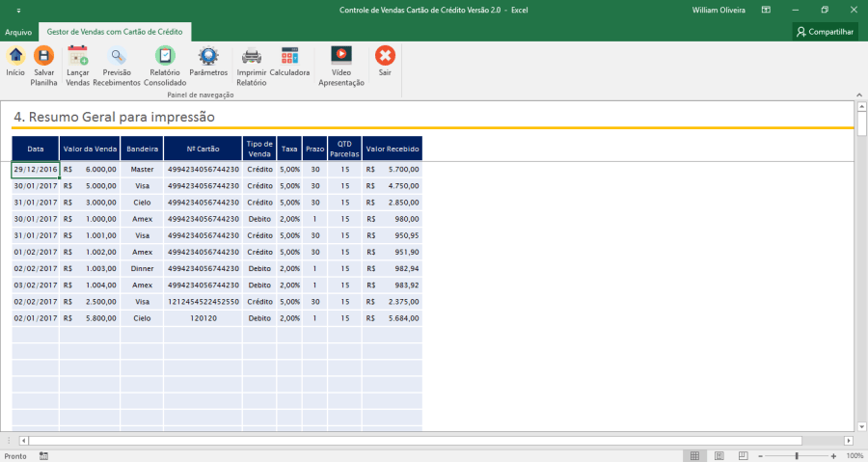Image resolution: width=868 pixels, height=462 pixels.
Task: Open Previsão Recebimentos magnifier icon
Action: point(117,56)
